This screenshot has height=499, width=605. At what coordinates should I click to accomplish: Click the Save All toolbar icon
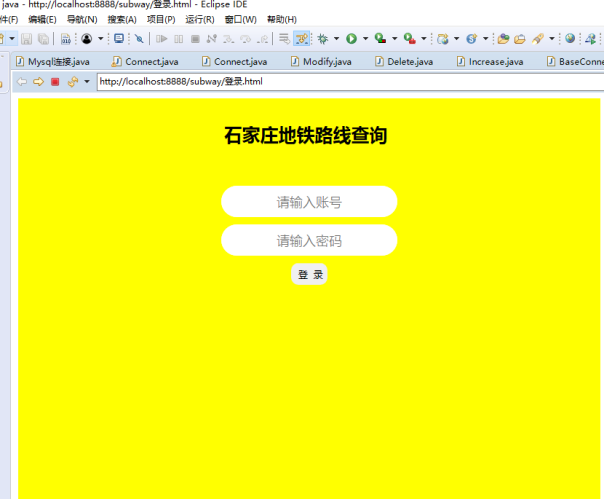[43, 39]
